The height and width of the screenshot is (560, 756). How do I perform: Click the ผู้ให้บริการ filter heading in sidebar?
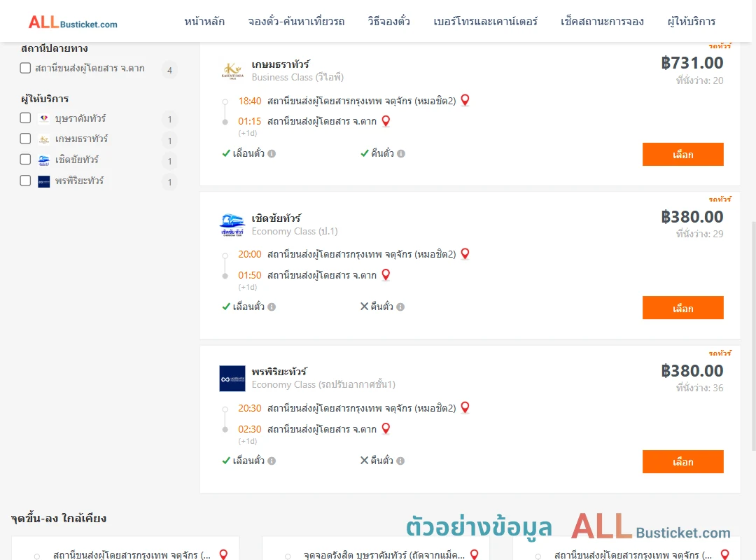click(x=45, y=99)
